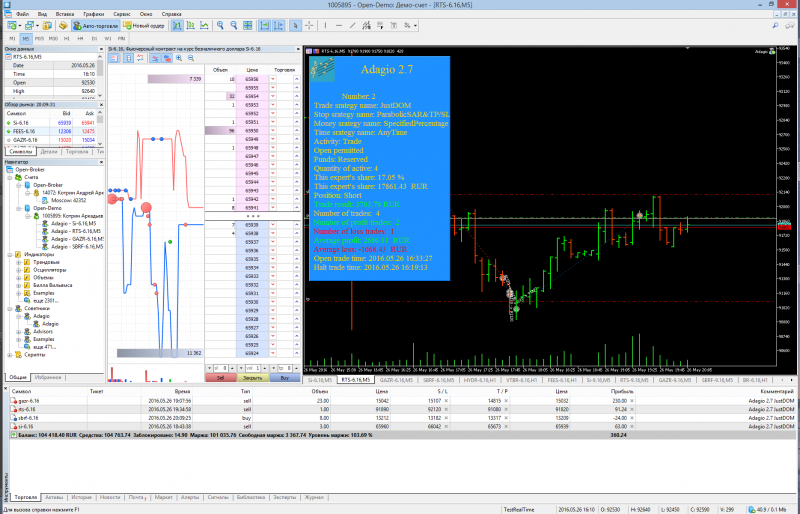This screenshot has width=800, height=514.
Task: Click sell arrow at price 65950
Action: [272, 131]
